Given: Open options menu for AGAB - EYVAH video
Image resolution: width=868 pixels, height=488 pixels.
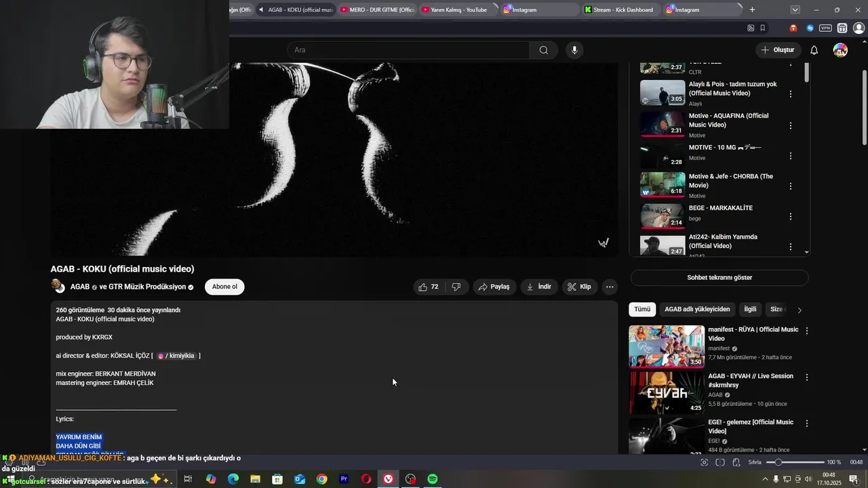Looking at the screenshot, I should pyautogui.click(x=806, y=377).
